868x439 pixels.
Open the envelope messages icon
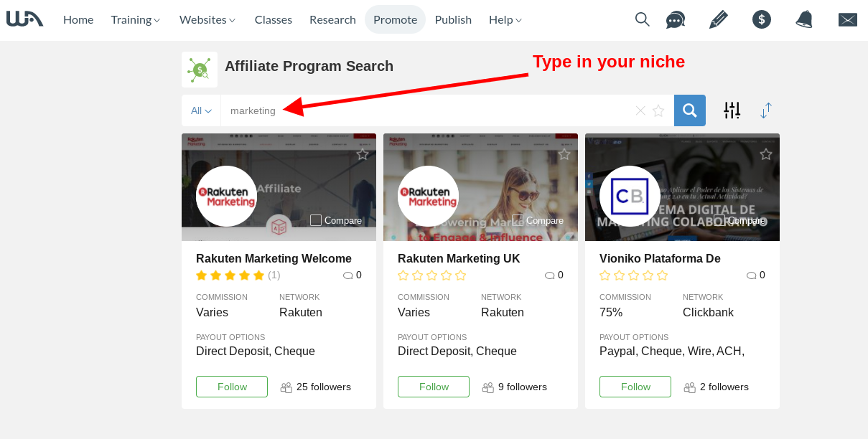(848, 20)
